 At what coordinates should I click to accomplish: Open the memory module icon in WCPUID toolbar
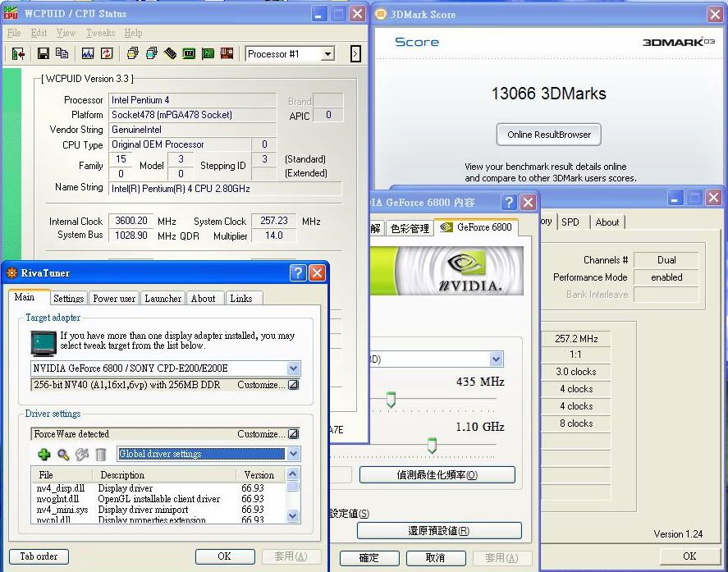(170, 54)
